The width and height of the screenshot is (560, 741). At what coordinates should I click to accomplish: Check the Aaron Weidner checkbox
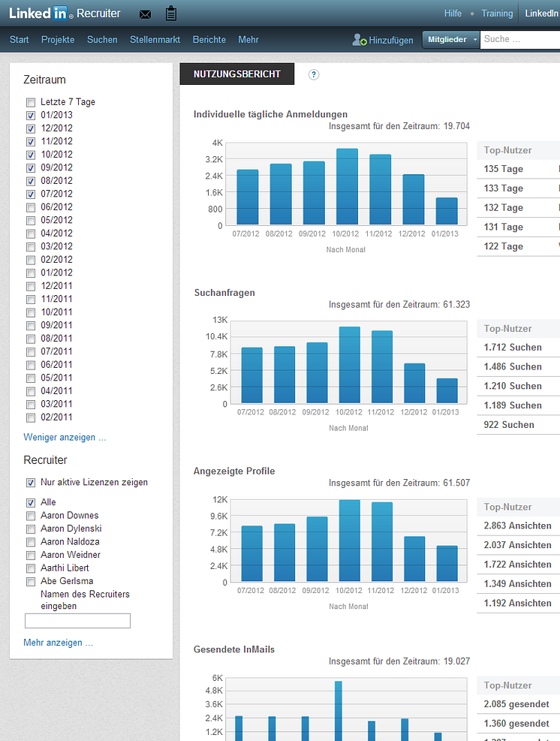[31, 556]
